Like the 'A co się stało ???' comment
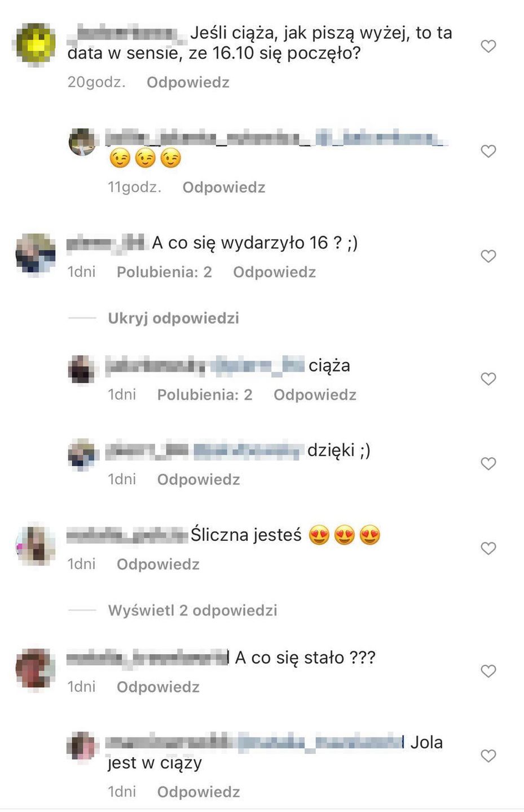Viewport: 524px width, 812px height. pos(488,671)
